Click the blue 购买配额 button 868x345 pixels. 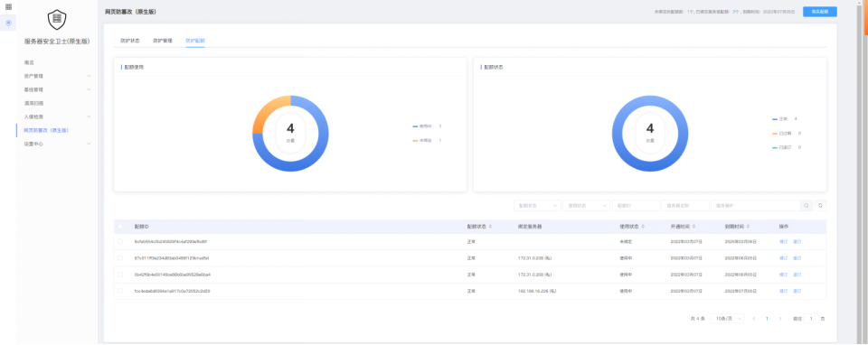click(x=820, y=12)
